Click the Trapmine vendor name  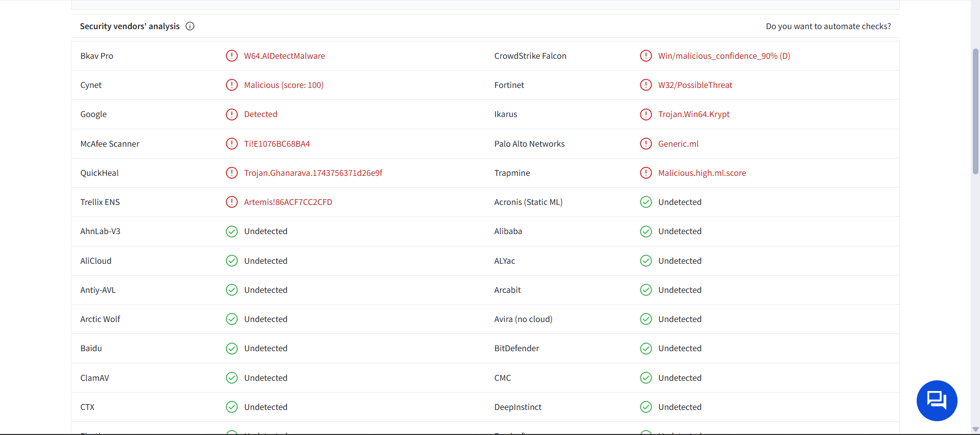coord(512,173)
